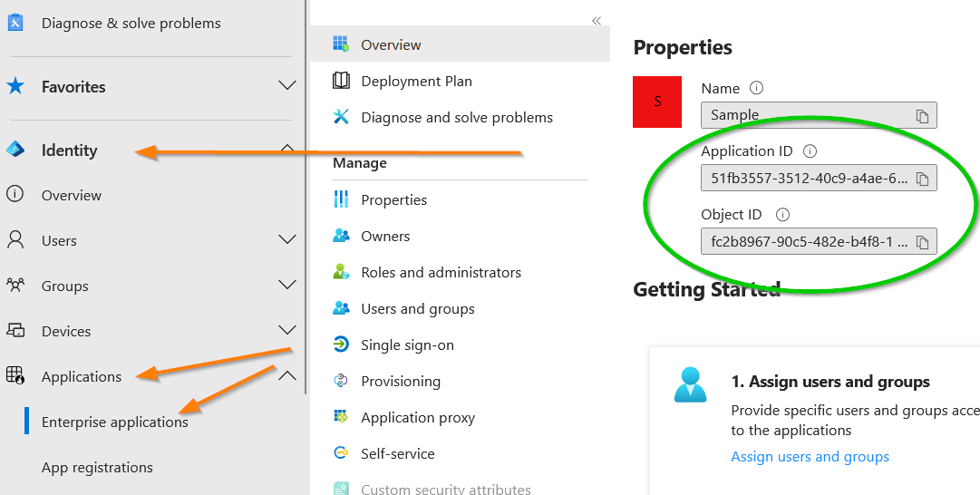Copy the Object ID value
This screenshot has height=495, width=980.
(923, 242)
